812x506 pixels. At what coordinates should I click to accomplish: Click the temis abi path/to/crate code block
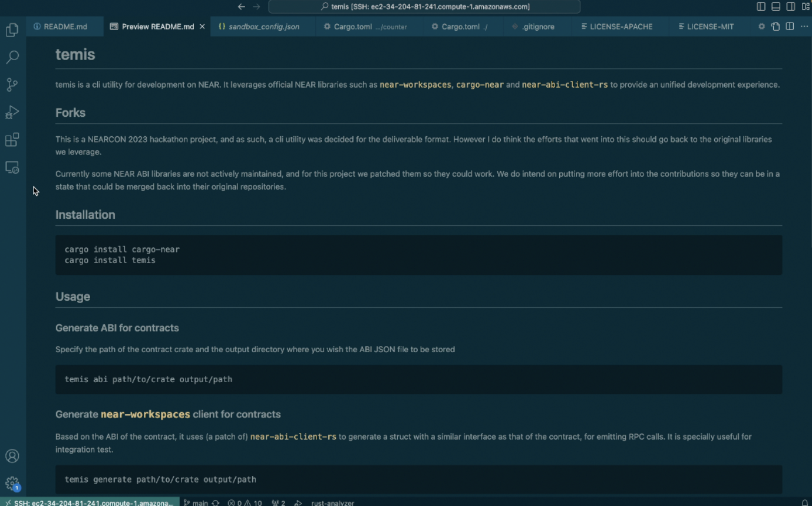tap(418, 379)
